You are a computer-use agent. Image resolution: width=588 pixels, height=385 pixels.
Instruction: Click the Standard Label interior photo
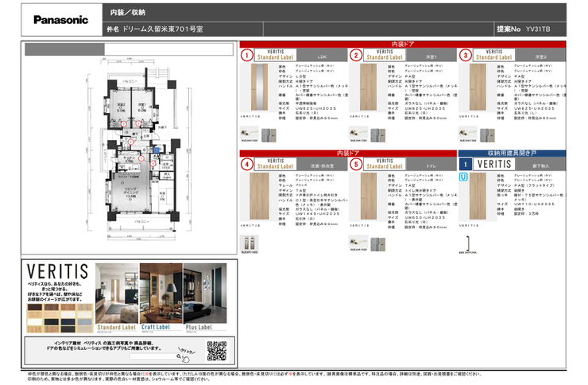(116, 294)
